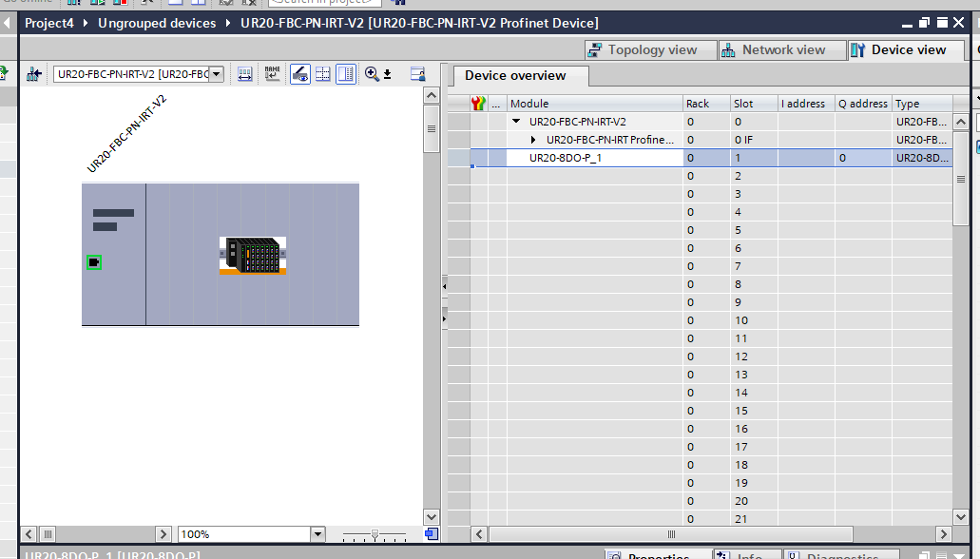Select the Device view tab
Screen dimensions: 980x559
(x=906, y=50)
